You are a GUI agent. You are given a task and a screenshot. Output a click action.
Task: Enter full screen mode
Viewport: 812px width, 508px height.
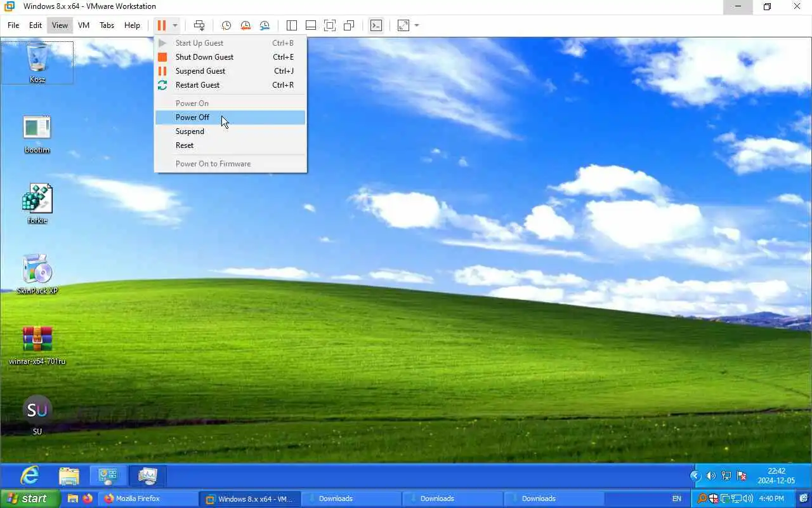tap(330, 25)
